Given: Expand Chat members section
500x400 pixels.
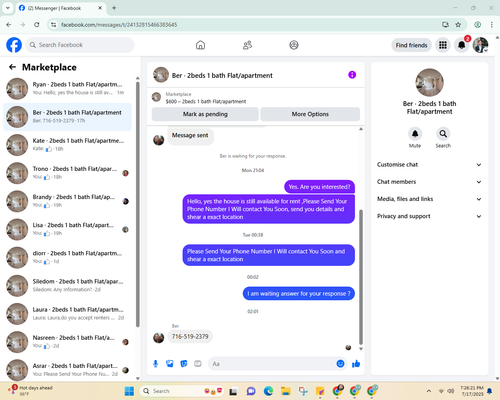Looking at the screenshot, I should [429, 182].
